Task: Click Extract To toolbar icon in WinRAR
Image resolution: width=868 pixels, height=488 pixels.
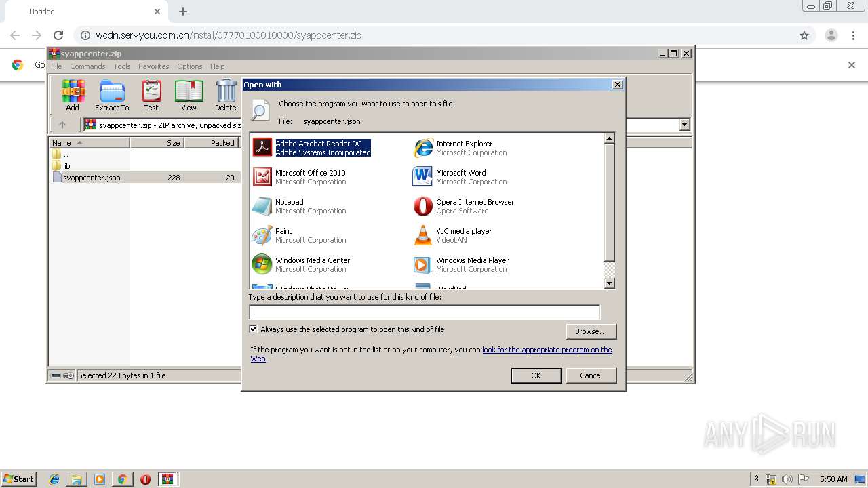Action: click(112, 96)
